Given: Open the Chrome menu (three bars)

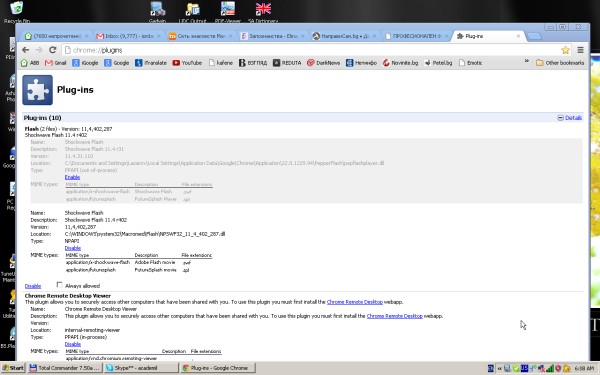Looking at the screenshot, I should click(x=580, y=50).
